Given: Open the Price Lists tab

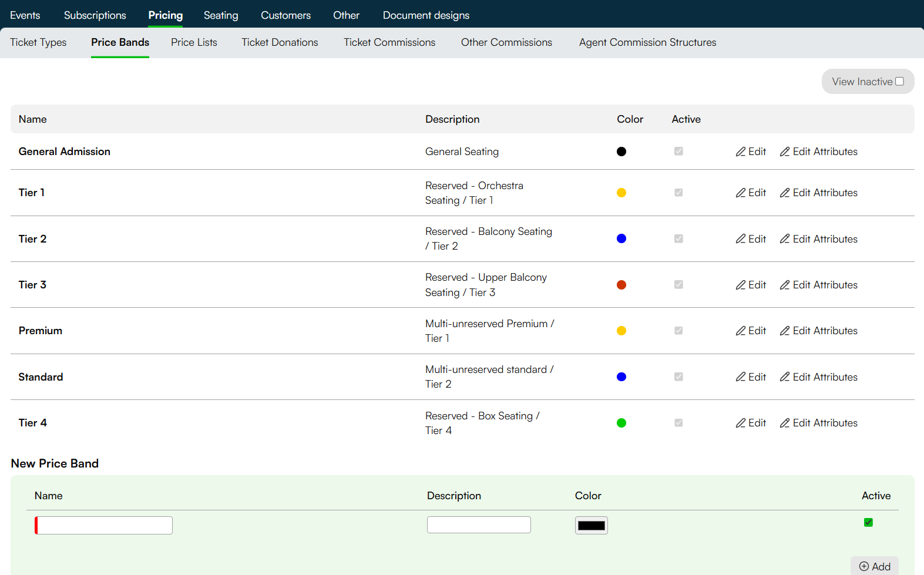Looking at the screenshot, I should click(x=194, y=42).
